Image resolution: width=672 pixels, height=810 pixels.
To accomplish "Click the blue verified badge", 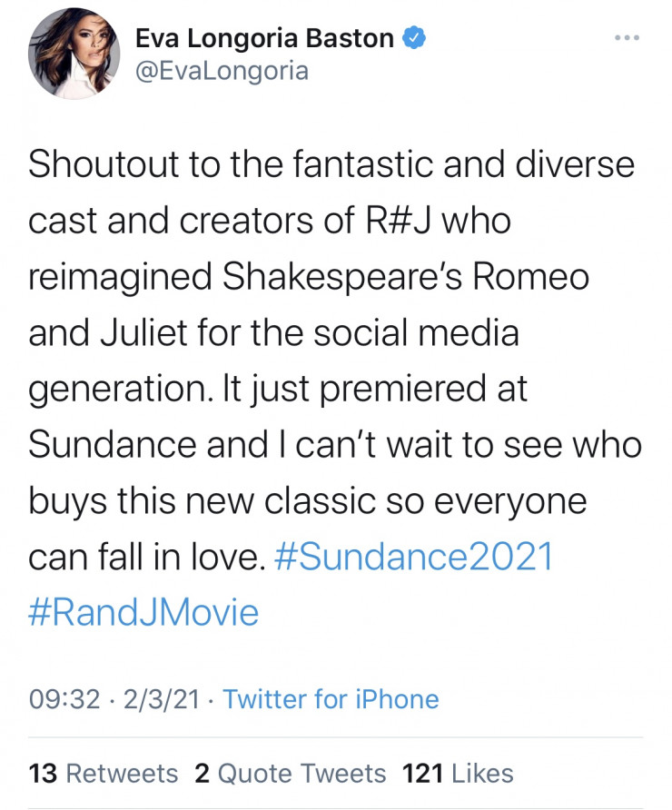I will coord(414,38).
